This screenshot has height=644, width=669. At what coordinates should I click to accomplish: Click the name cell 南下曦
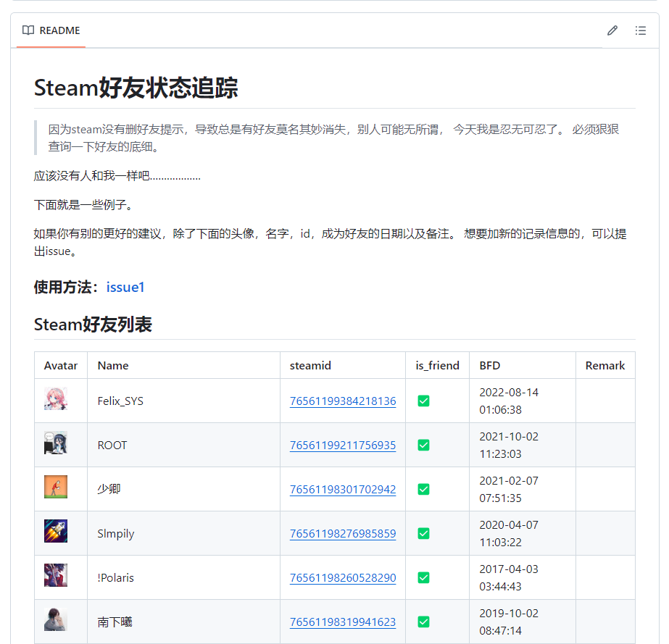[x=115, y=622]
